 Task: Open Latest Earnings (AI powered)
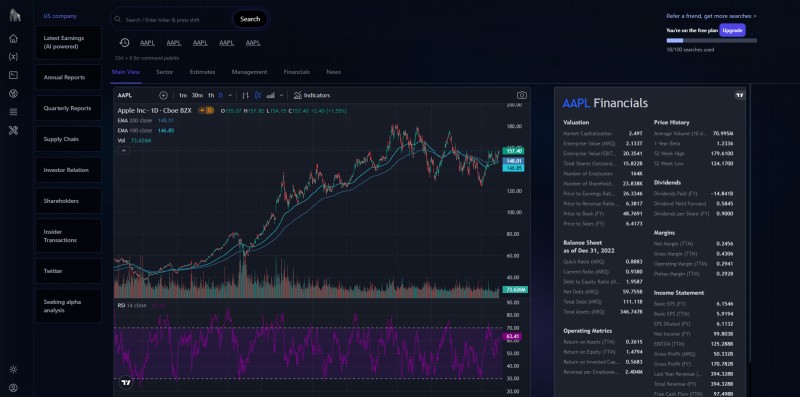(68, 42)
